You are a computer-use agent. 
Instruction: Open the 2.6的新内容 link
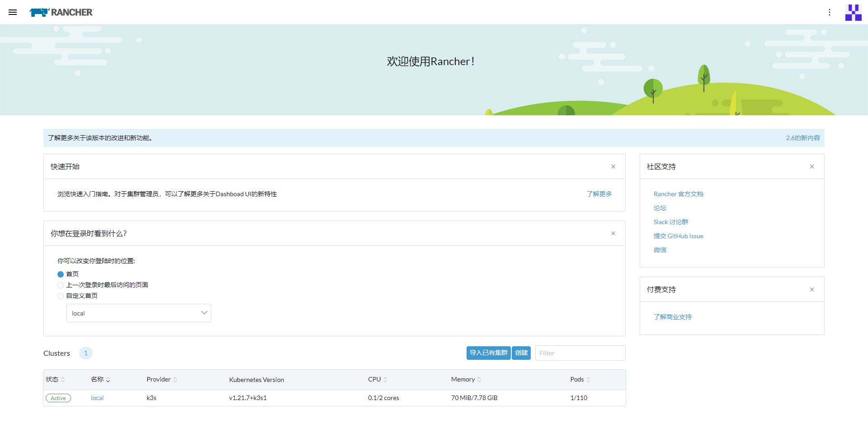pos(802,138)
